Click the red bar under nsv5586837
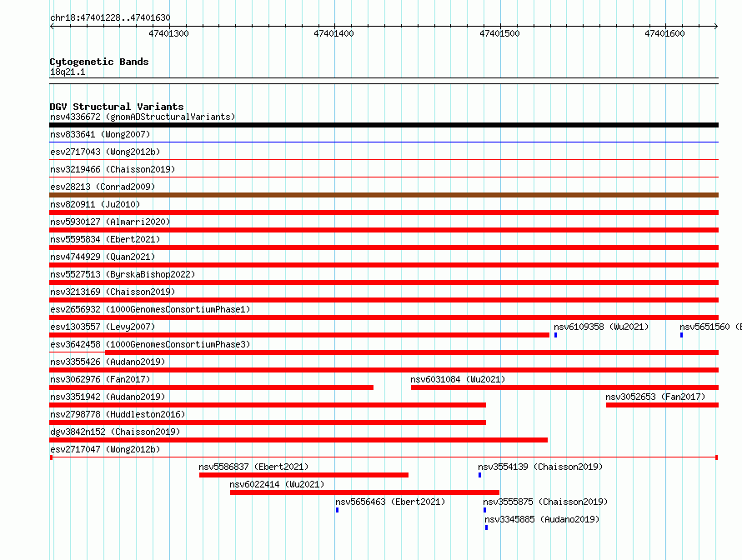This screenshot has width=742, height=560. (303, 475)
